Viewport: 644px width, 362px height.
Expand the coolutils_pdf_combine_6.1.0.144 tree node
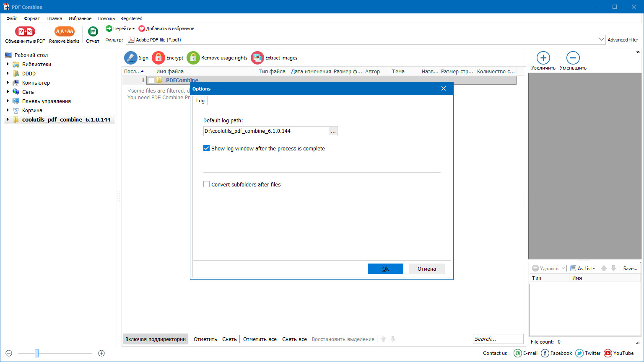pyautogui.click(x=8, y=119)
